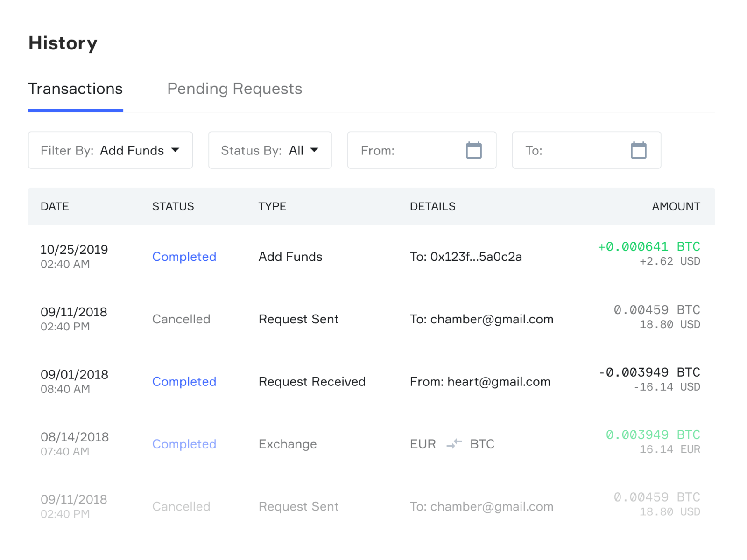Open the From date calendar picker
Screen dimensions: 747x560
click(474, 150)
